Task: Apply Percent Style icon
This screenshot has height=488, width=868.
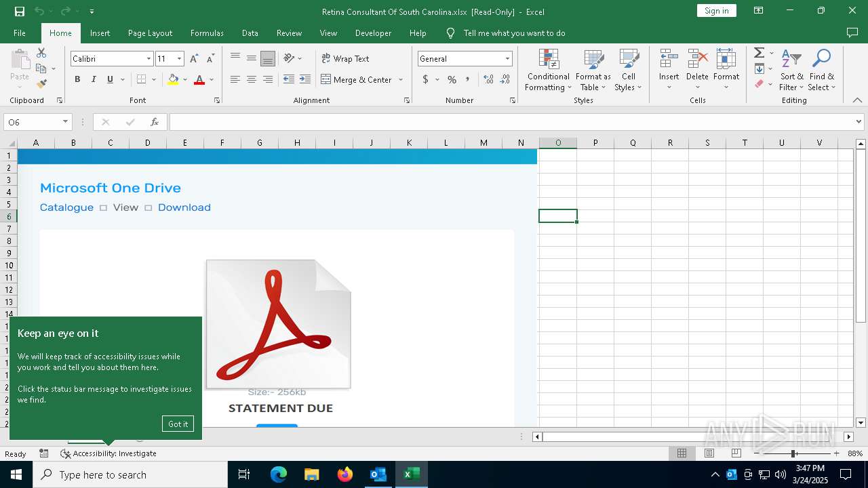Action: (x=452, y=79)
